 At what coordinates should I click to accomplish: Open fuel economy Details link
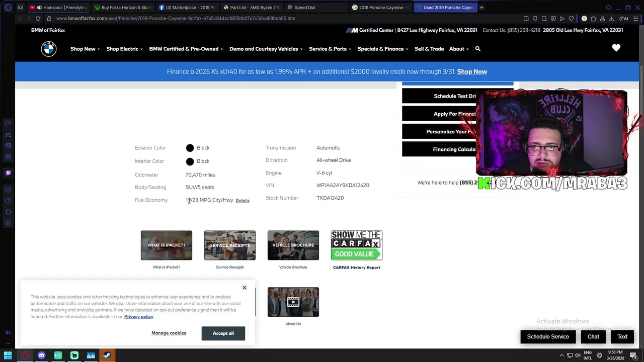243,201
